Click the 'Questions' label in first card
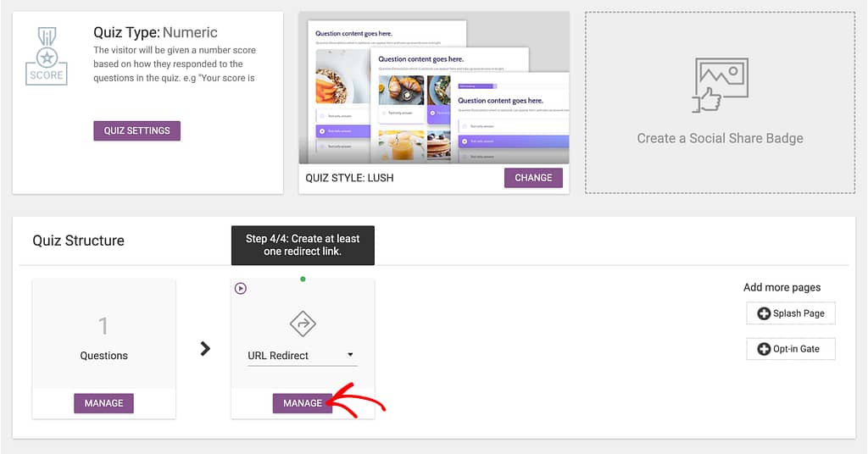Image resolution: width=868 pixels, height=454 pixels. [x=103, y=356]
